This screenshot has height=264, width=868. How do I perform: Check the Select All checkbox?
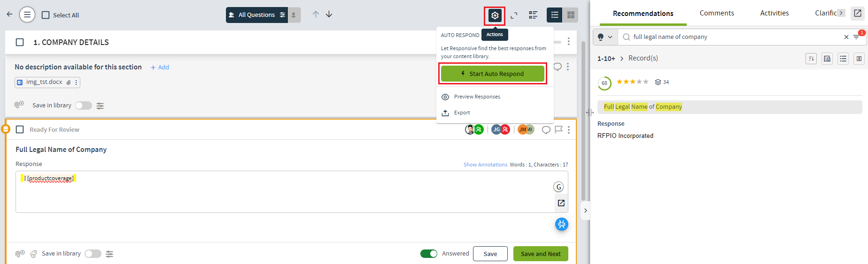coord(46,15)
